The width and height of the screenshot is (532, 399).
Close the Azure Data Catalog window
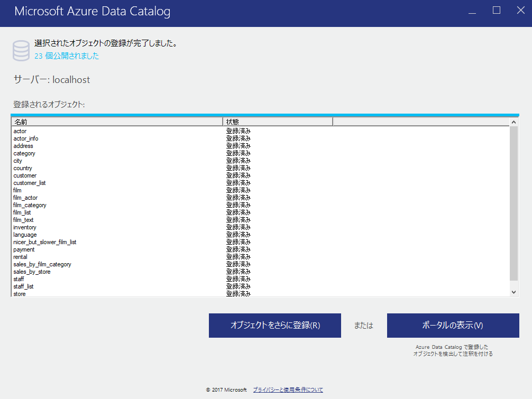pyautogui.click(x=521, y=11)
